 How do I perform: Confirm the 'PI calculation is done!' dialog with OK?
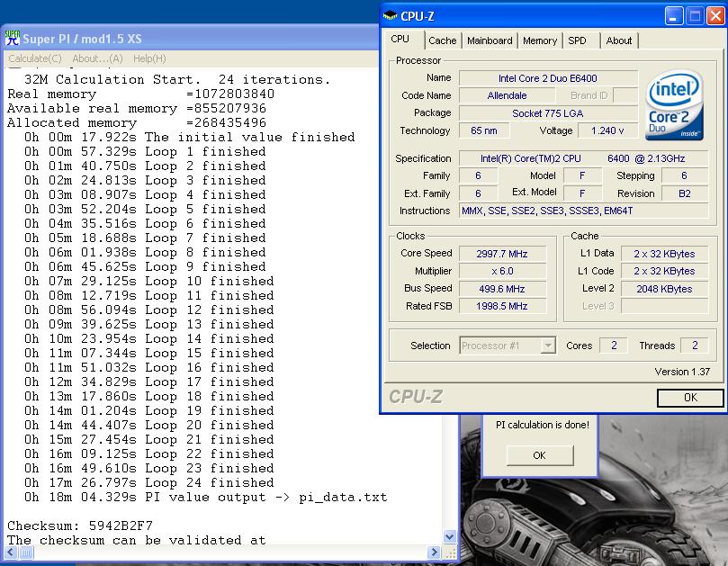click(540, 455)
